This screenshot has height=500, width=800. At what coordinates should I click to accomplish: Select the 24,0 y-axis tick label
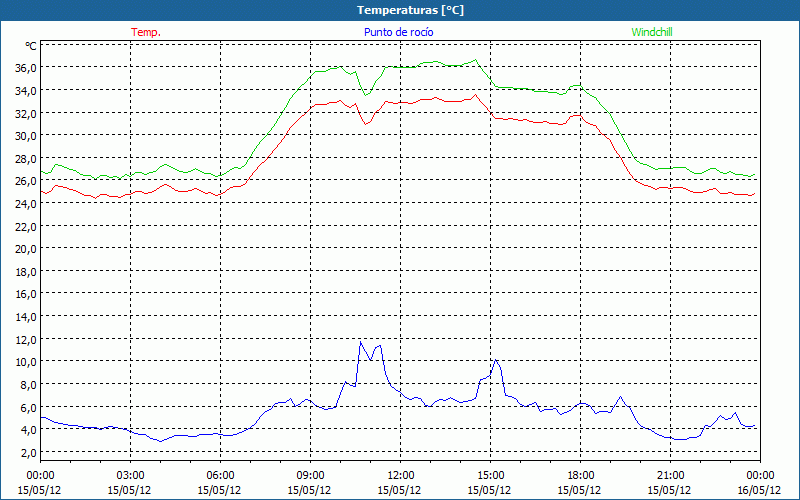pyautogui.click(x=25, y=203)
